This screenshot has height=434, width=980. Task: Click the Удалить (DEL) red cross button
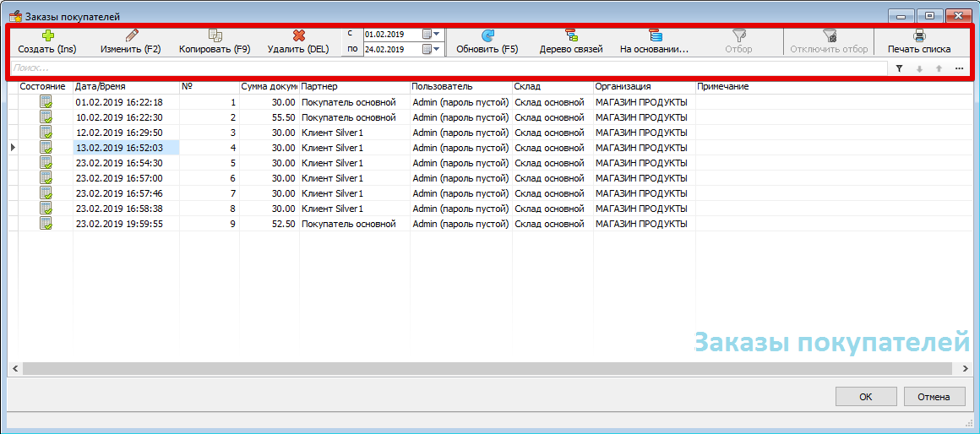click(298, 42)
